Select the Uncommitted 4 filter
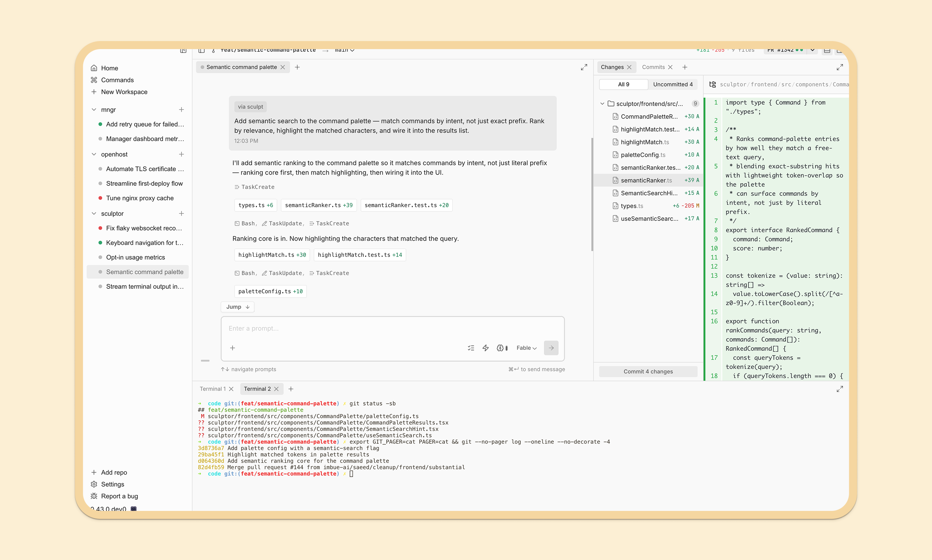 [x=673, y=84]
